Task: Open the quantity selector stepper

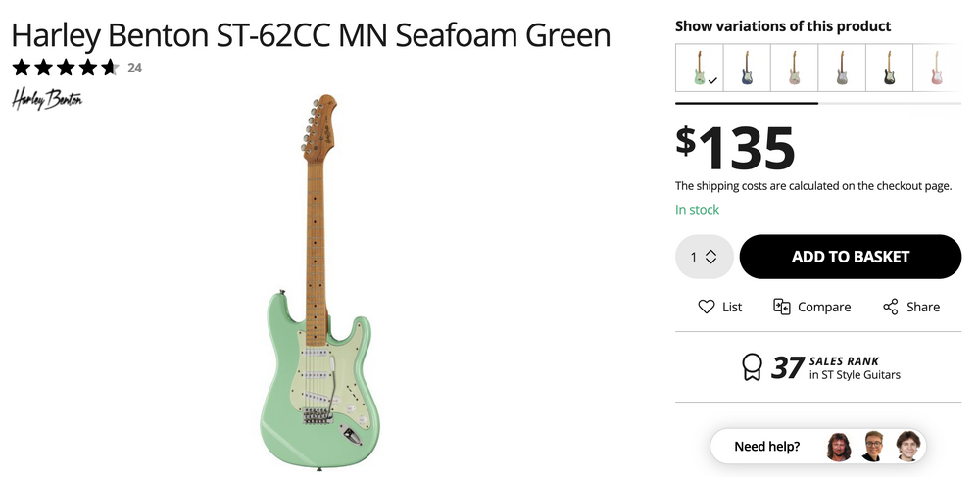Action: [x=705, y=257]
